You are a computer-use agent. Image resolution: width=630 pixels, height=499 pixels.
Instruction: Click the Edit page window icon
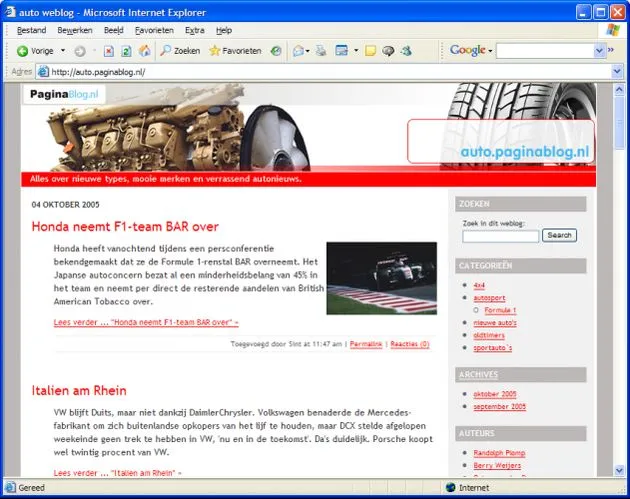tap(342, 51)
